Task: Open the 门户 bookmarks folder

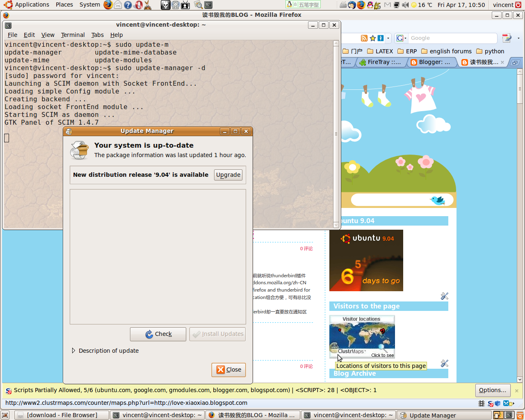Action: [x=352, y=51]
